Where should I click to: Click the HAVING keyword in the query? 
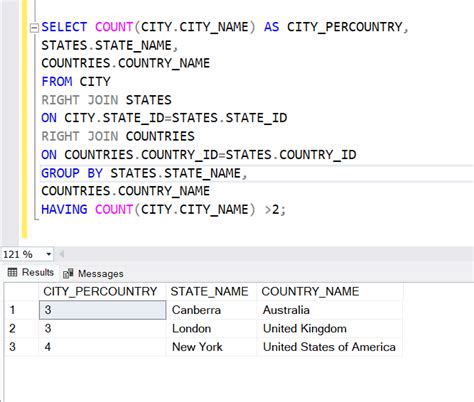[64, 210]
